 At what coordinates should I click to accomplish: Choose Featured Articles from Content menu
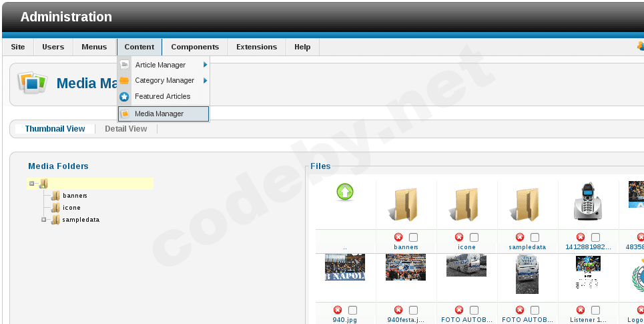164,97
